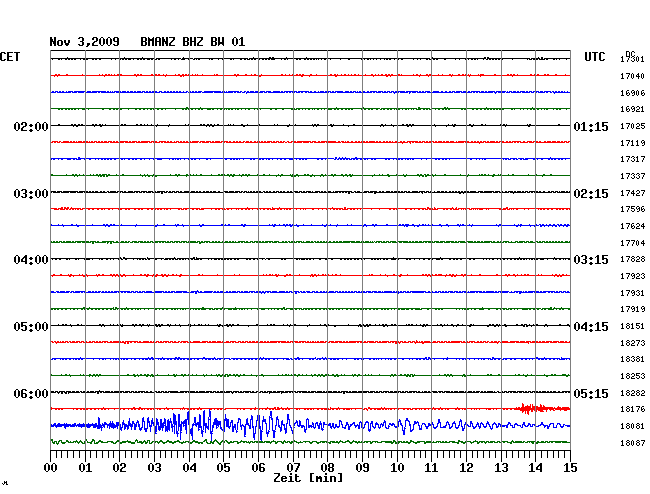Image resolution: width=650 pixels, height=494 pixels.
Task: Click the DC value 16921
Action: 633,109
